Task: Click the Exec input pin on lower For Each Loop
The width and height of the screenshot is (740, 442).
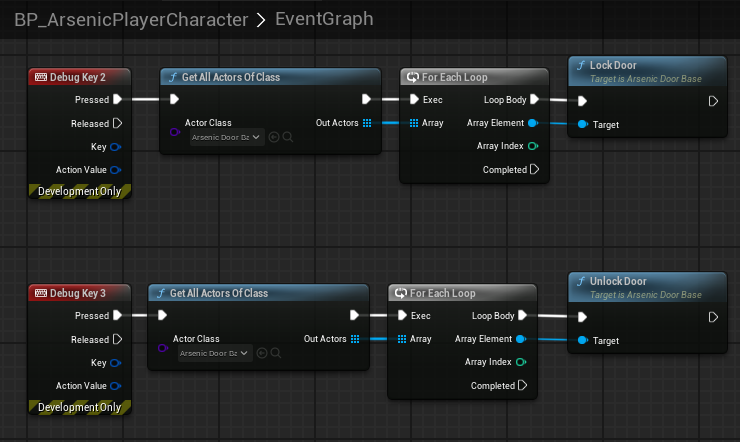Action: pos(402,316)
